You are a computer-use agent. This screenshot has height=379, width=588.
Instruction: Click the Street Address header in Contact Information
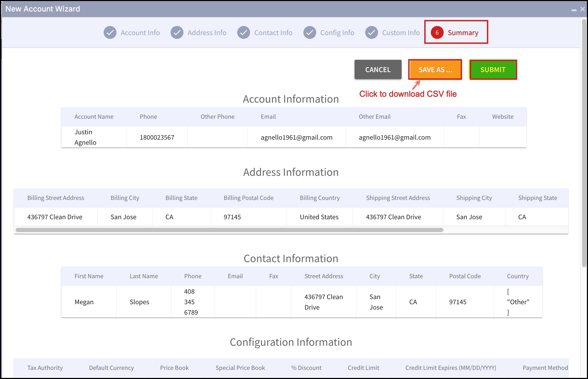324,276
